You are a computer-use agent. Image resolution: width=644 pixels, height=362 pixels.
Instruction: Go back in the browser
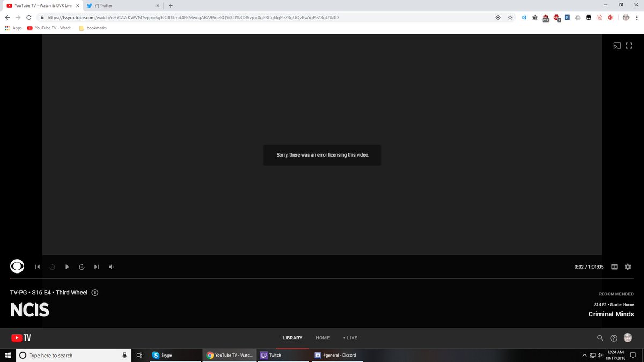[x=7, y=17]
